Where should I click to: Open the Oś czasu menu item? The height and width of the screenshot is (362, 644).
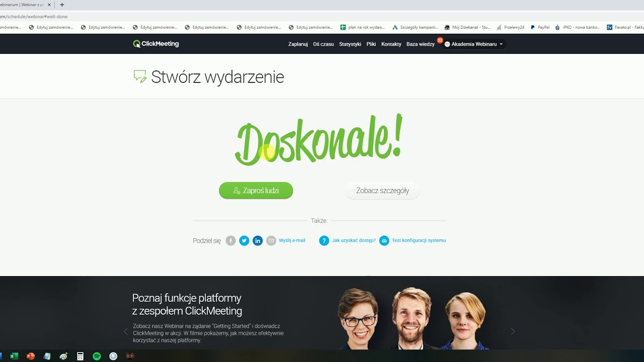pos(324,44)
